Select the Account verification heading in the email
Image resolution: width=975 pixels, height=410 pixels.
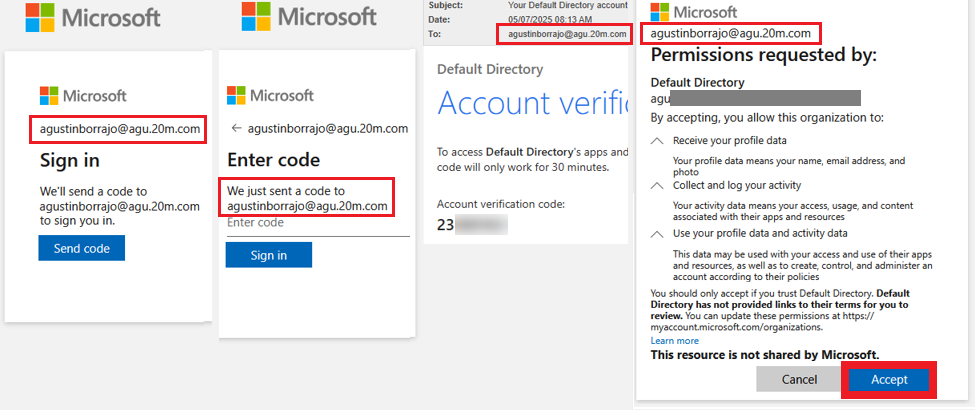point(532,103)
